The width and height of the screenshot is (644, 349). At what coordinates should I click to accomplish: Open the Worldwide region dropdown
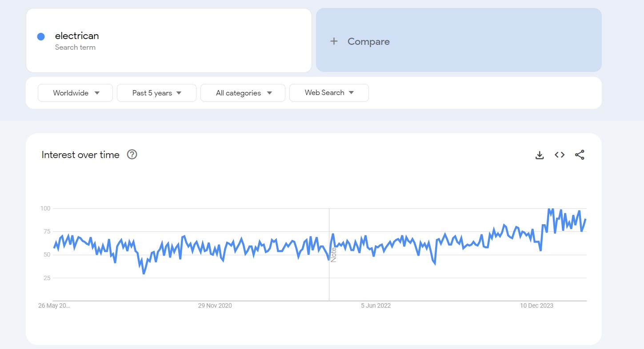(x=76, y=93)
